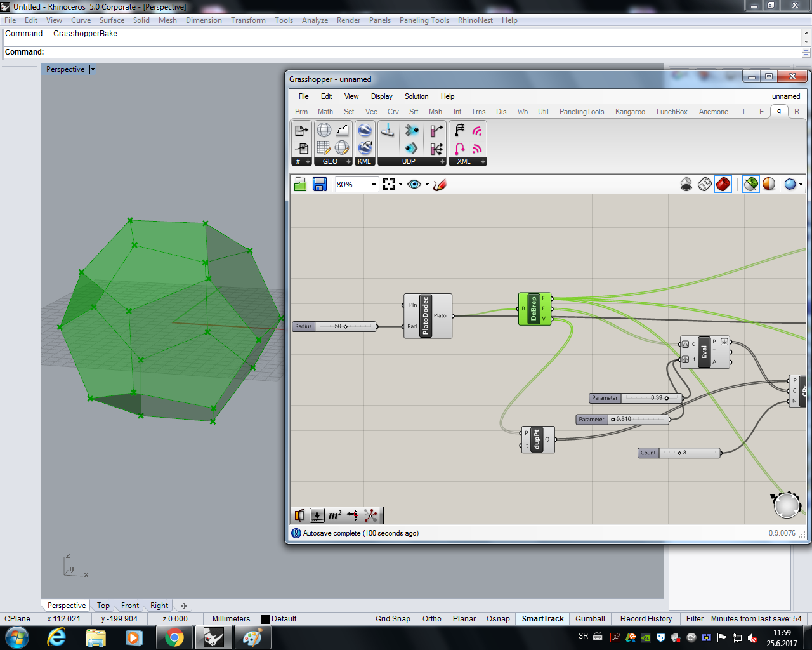Select the GEO globe component icon

tap(324, 130)
